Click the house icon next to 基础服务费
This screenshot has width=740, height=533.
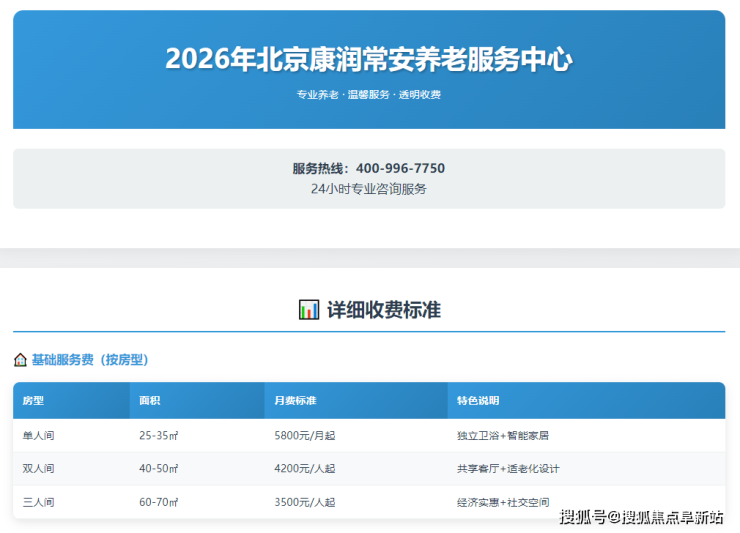[20, 360]
